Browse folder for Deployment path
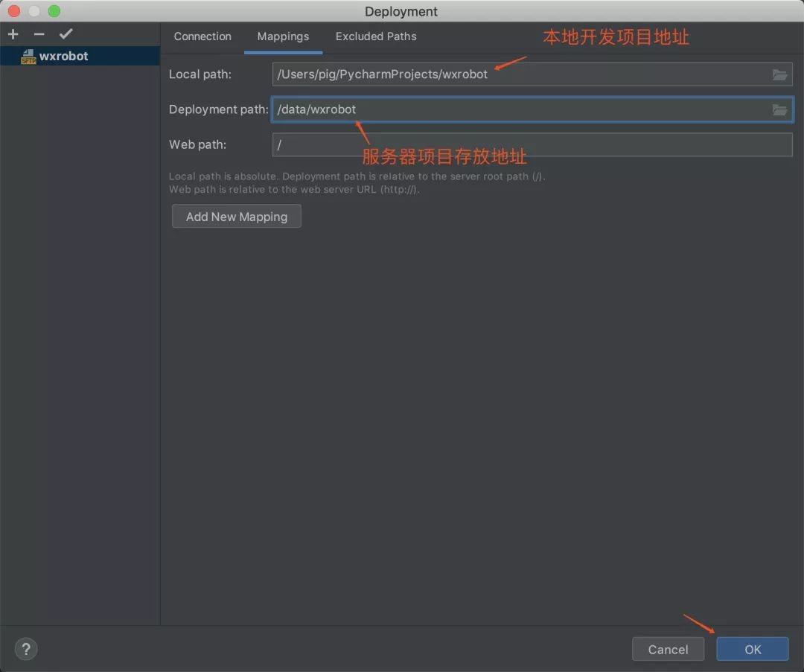This screenshot has height=672, width=804. (779, 109)
